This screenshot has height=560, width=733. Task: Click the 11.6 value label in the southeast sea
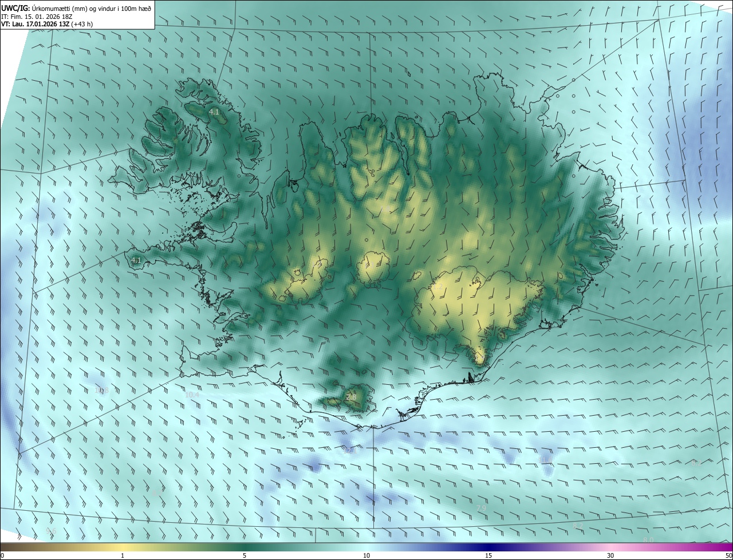pyautogui.click(x=545, y=460)
